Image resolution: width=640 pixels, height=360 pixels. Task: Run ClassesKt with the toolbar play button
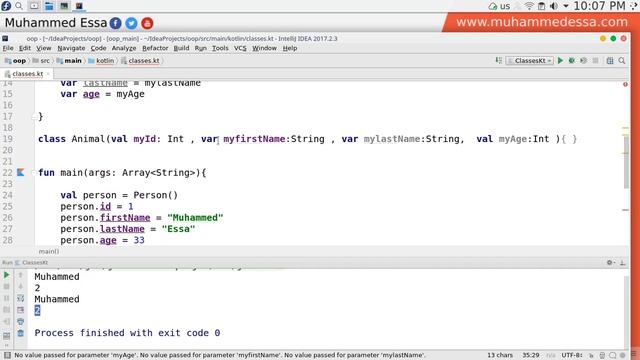pos(560,60)
